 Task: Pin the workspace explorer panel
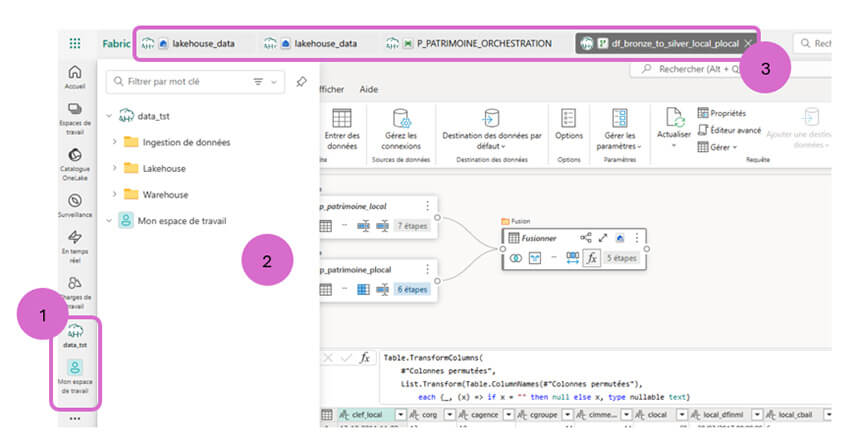pos(301,81)
